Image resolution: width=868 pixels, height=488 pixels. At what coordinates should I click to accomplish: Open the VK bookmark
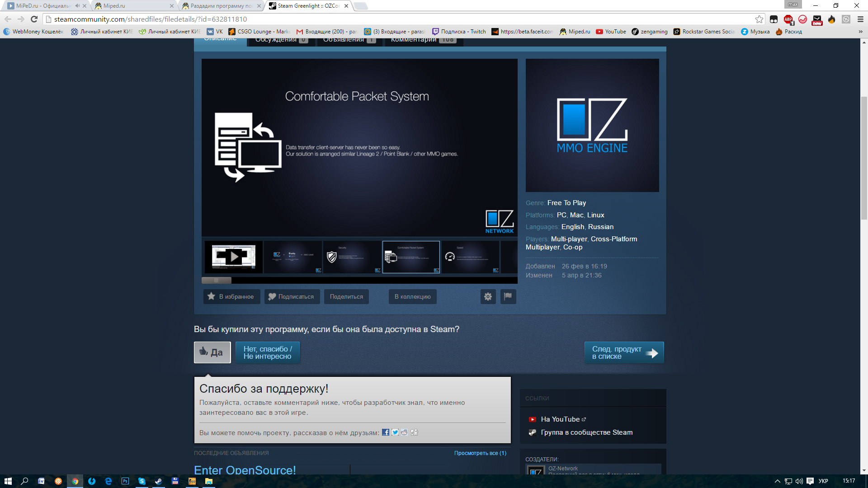point(215,32)
